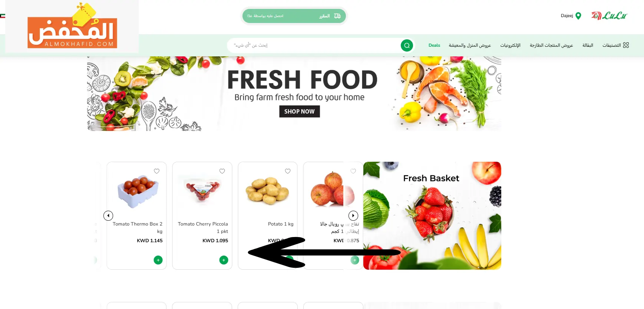This screenshot has width=644, height=309.
Task: Open the categories grid menu
Action: [616, 45]
